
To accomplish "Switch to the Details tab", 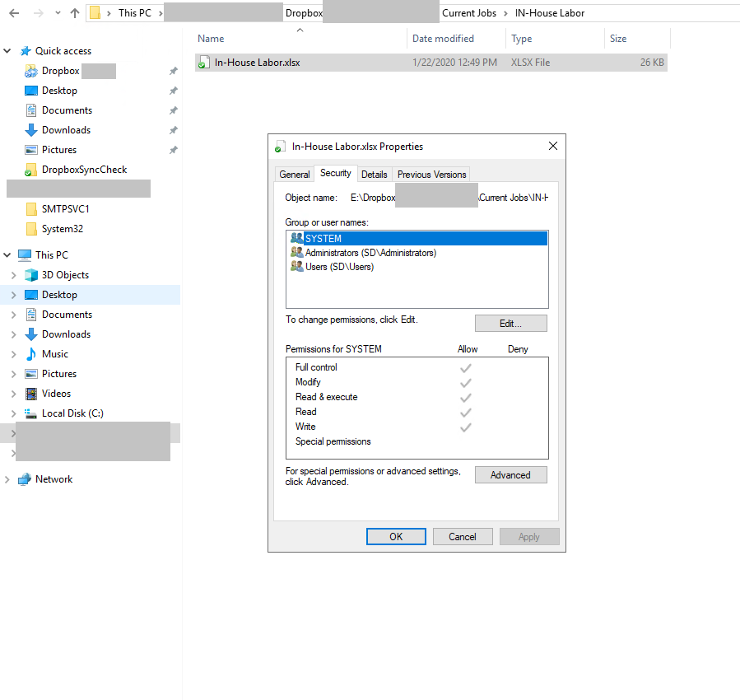I will [375, 174].
